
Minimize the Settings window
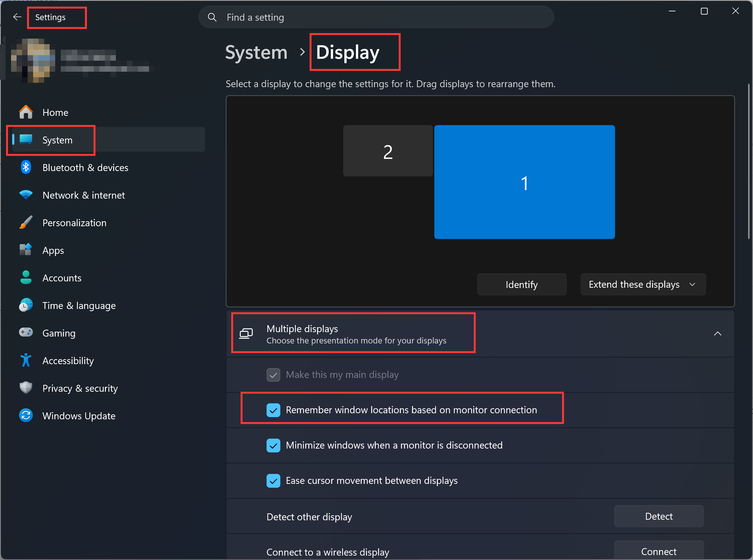[672, 11]
